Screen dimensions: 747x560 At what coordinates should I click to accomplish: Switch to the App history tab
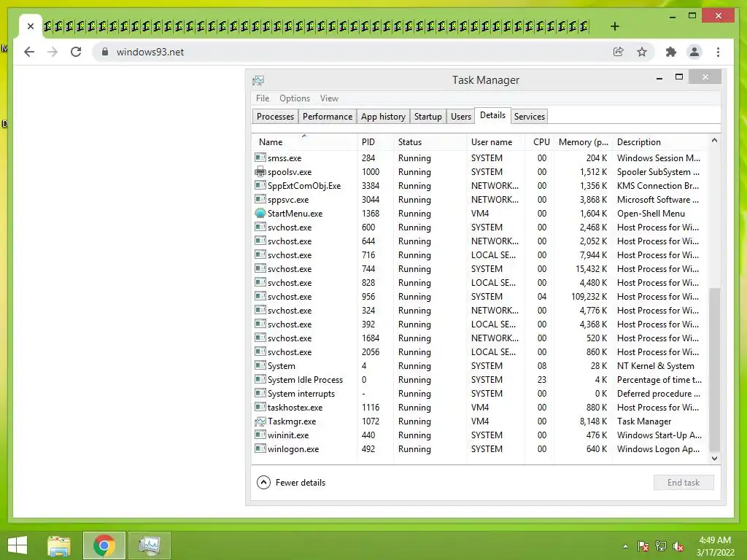383,117
